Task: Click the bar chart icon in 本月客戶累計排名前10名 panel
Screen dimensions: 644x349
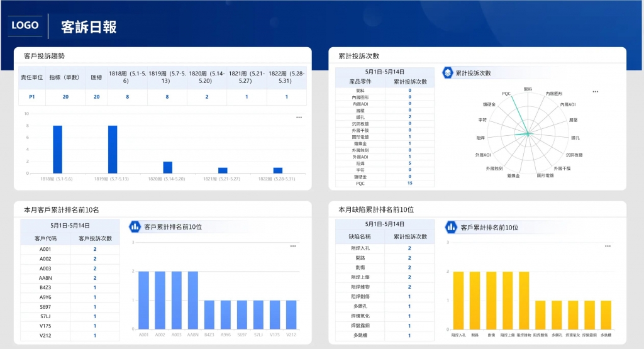Action: [x=135, y=226]
